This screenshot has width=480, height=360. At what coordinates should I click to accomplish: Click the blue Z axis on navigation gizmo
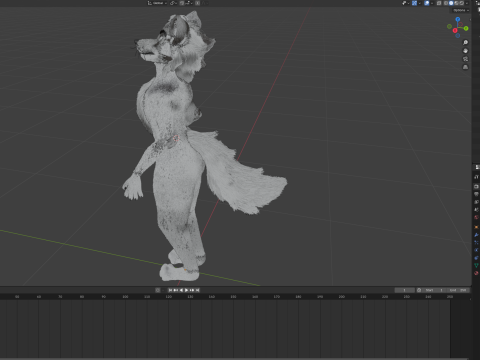[458, 19]
